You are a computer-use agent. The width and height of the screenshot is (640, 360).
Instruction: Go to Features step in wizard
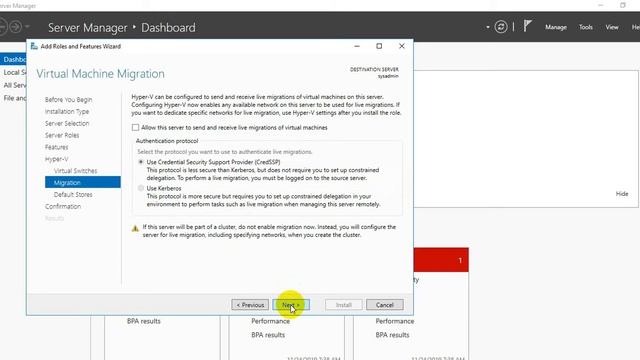pos(56,147)
